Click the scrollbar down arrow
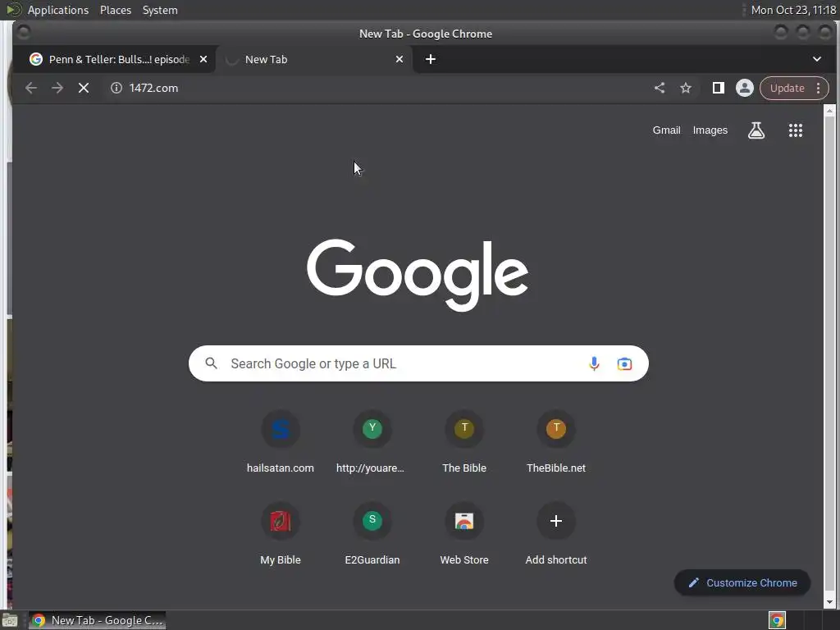840x630 pixels. pyautogui.click(x=829, y=603)
